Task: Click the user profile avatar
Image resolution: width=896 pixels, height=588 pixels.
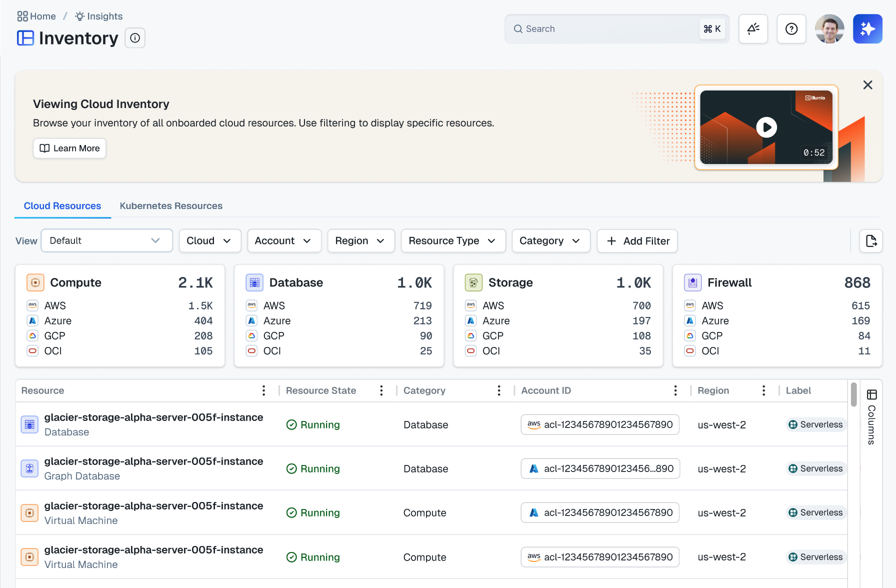Action: (829, 29)
